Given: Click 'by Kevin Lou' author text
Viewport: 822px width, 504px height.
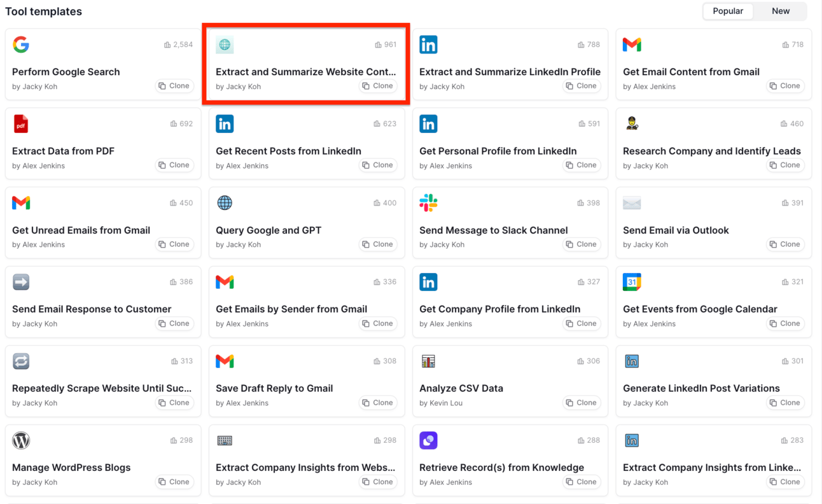Looking at the screenshot, I should 442,403.
